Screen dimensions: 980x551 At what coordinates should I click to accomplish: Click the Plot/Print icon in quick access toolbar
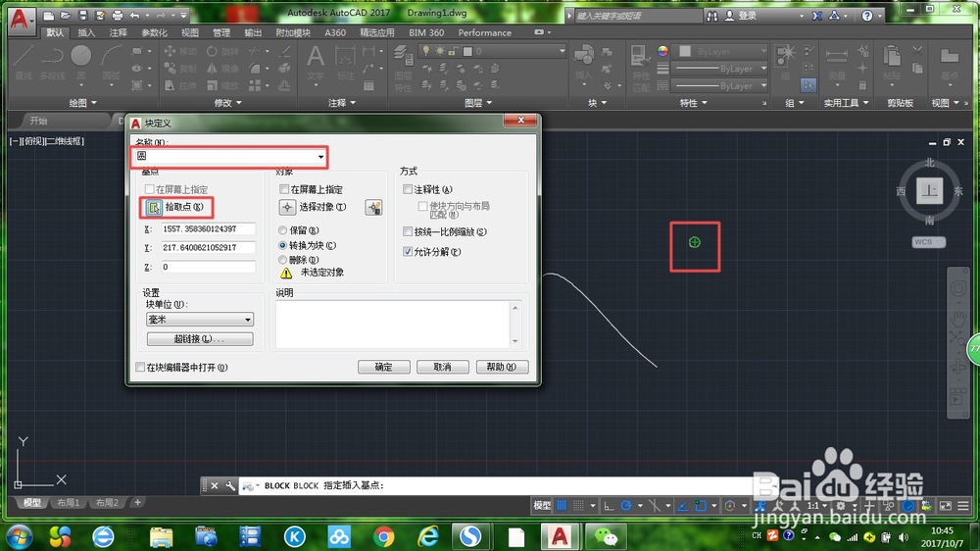[x=117, y=15]
